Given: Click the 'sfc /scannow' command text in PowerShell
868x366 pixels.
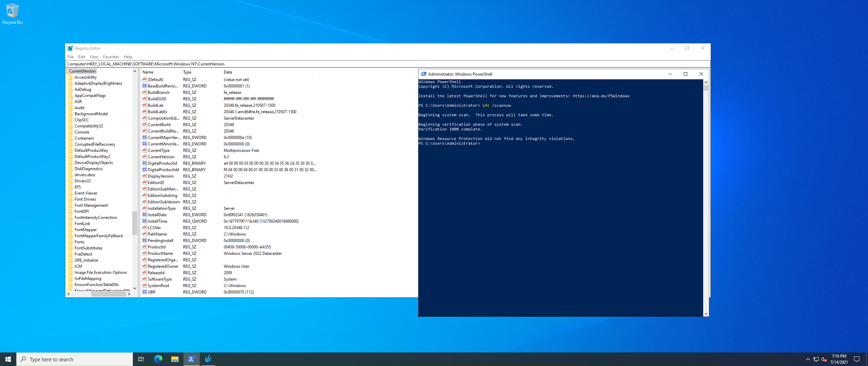Looking at the screenshot, I should (496, 105).
